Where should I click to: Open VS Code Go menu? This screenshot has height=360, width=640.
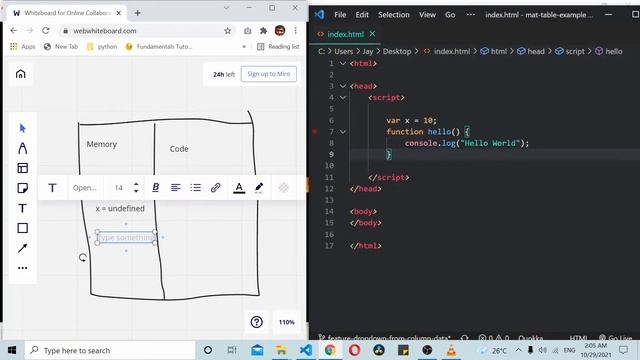450,15
